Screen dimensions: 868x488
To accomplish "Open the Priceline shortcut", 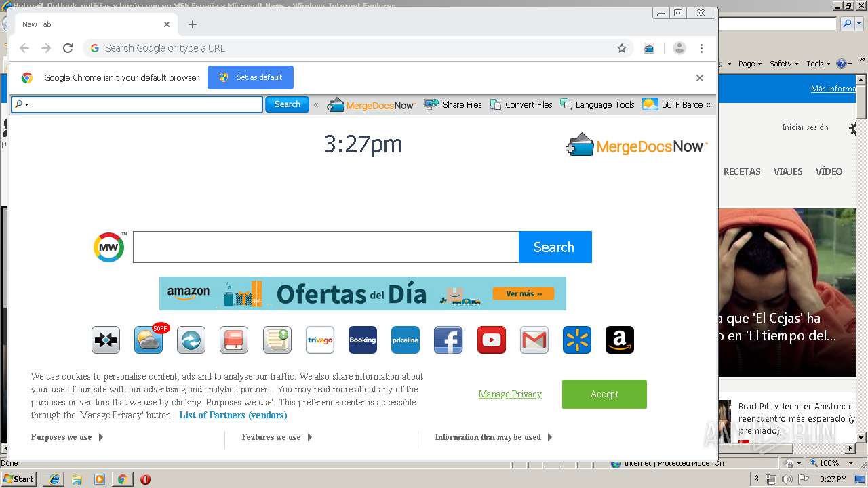I will click(x=406, y=340).
